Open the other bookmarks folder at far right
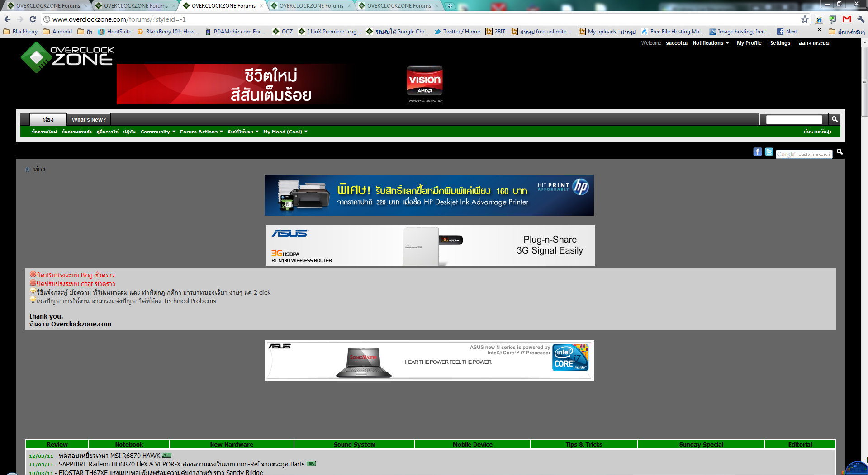The height and width of the screenshot is (475, 868). tap(847, 32)
